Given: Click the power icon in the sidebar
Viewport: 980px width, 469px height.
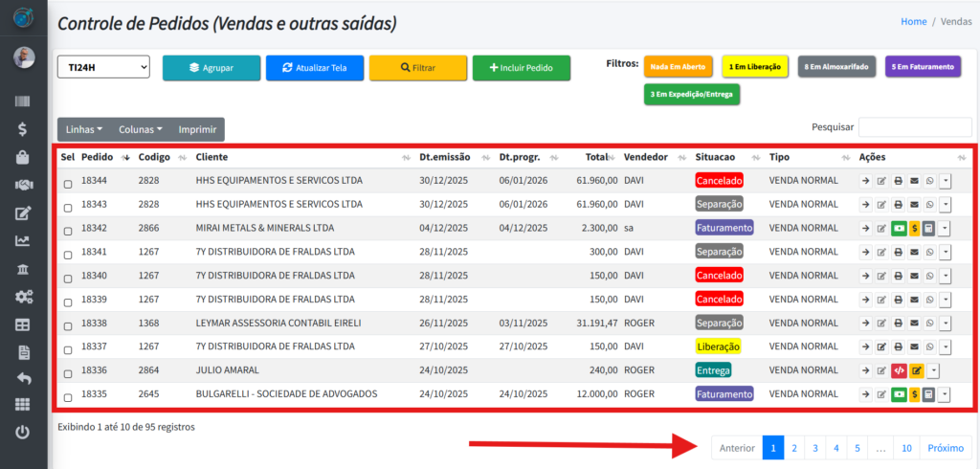Looking at the screenshot, I should click(23, 433).
